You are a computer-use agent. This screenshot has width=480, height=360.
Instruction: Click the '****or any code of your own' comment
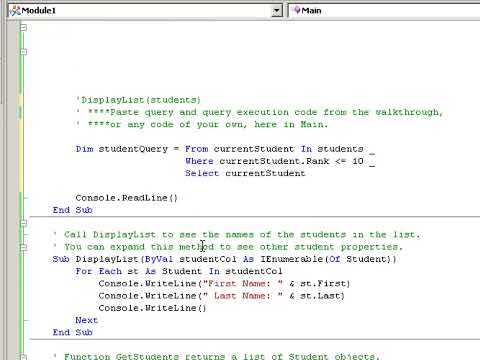click(x=202, y=125)
